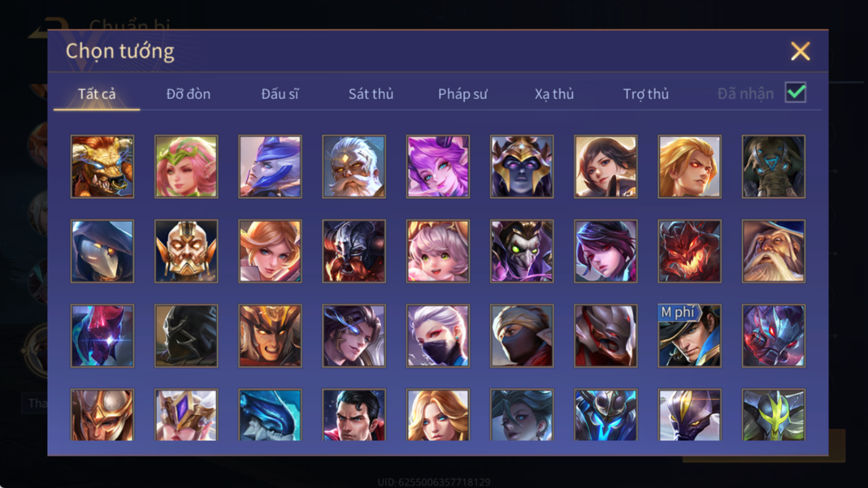Select the white-haired masked ninja girl hero
Screen dimensions: 868x488
pos(438,335)
